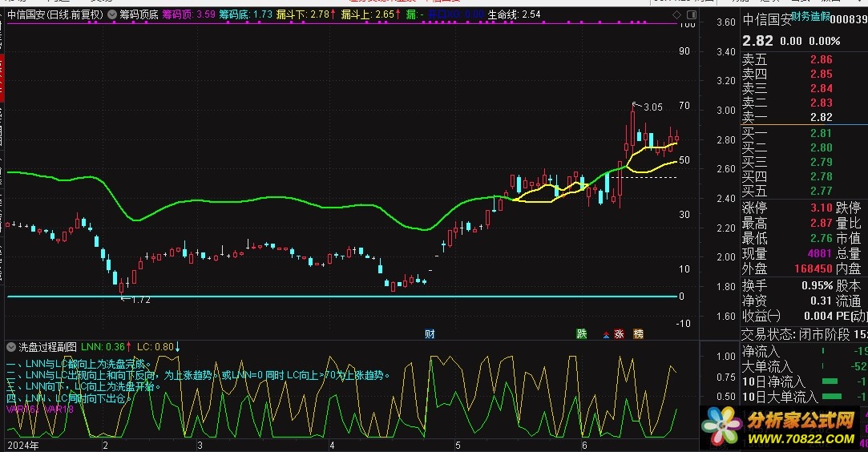Click the red 涨 marker on the chart

coord(619,333)
